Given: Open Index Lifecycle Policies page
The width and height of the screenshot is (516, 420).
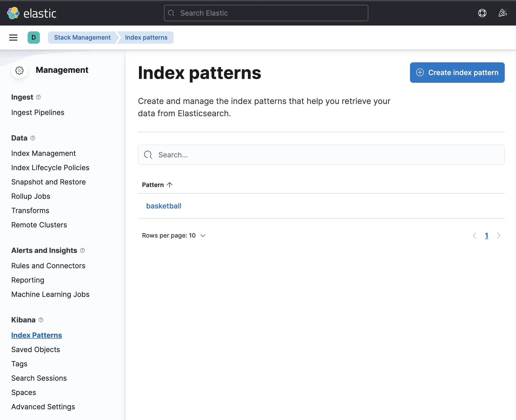Looking at the screenshot, I should (x=50, y=168).
